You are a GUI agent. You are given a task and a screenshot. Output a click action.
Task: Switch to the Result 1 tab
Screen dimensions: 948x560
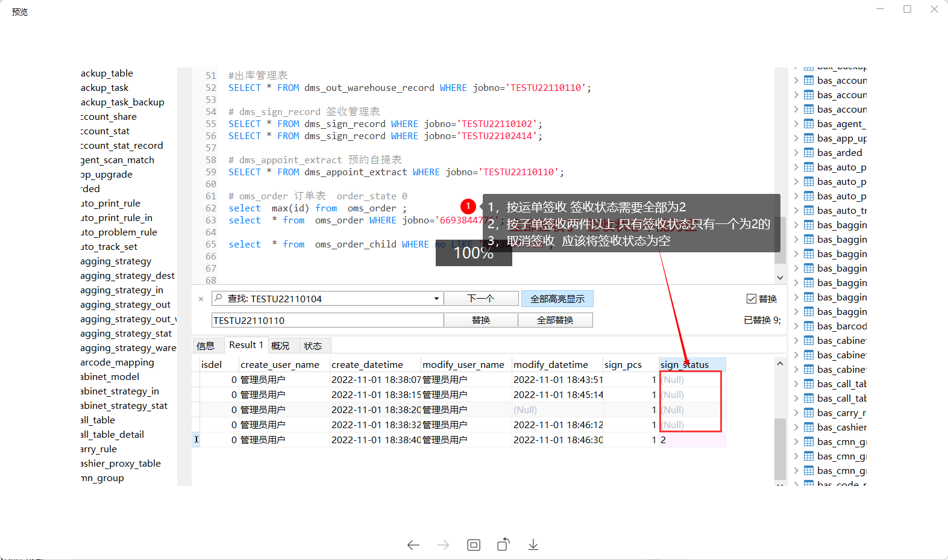[246, 345]
